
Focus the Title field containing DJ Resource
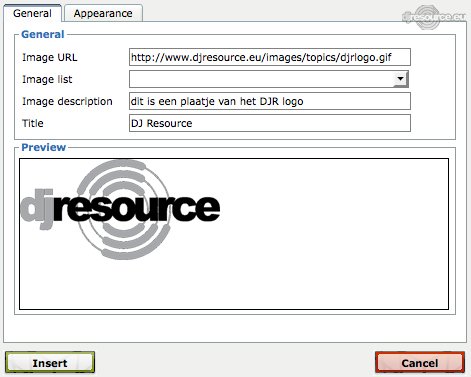pos(270,123)
